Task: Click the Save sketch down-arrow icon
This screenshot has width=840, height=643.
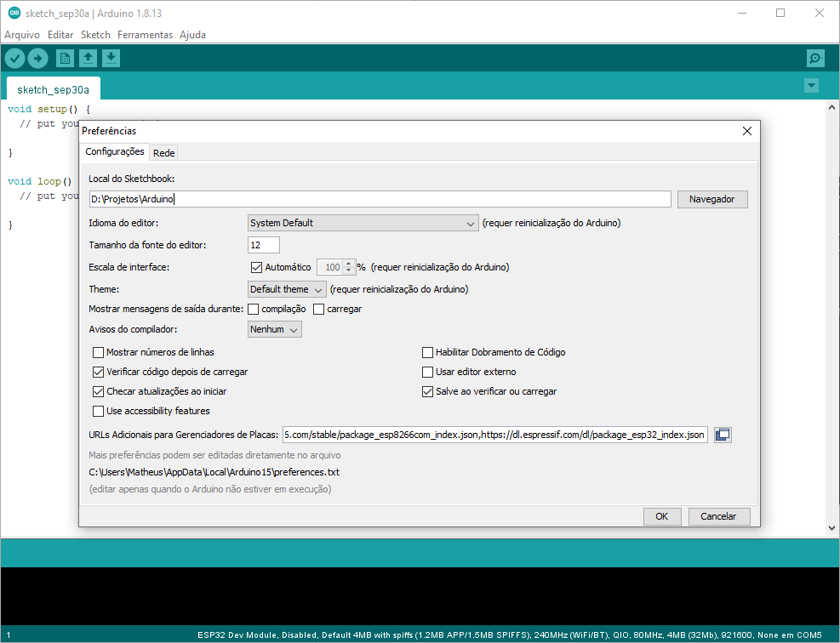Action: pos(111,58)
